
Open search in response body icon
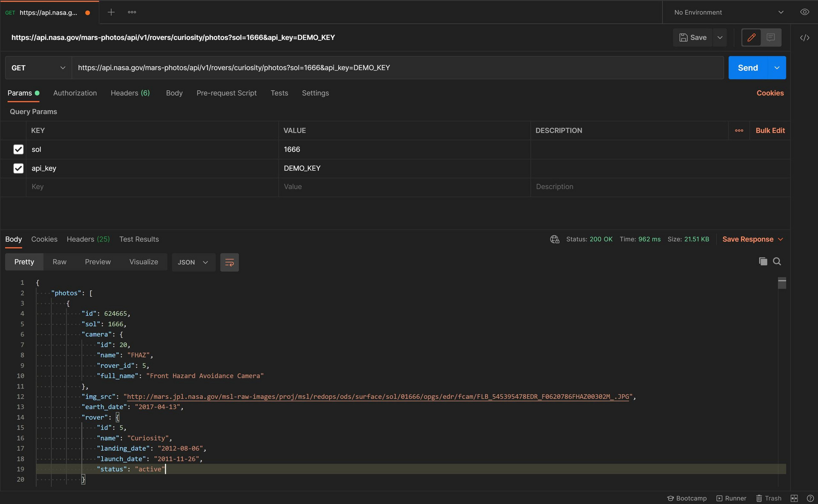[x=777, y=261]
